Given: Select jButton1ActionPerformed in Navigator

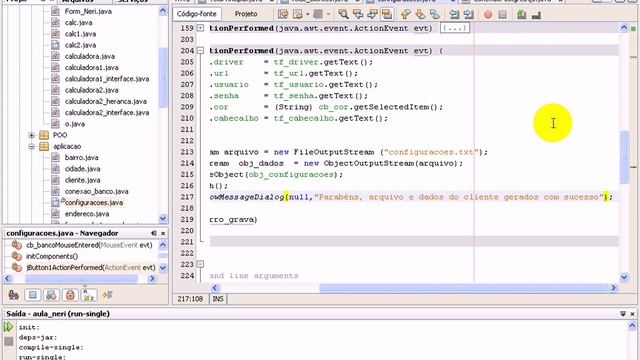Looking at the screenshot, I should [91, 268].
